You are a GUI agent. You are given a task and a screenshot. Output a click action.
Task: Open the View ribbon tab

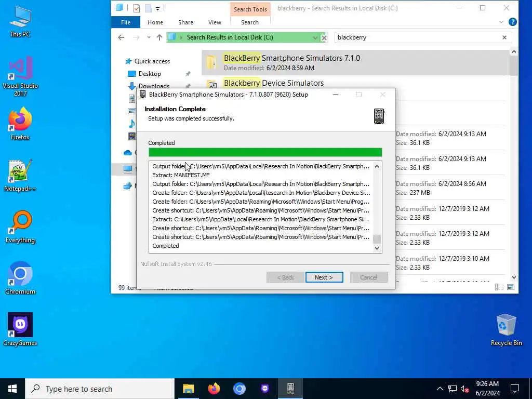[x=215, y=22]
